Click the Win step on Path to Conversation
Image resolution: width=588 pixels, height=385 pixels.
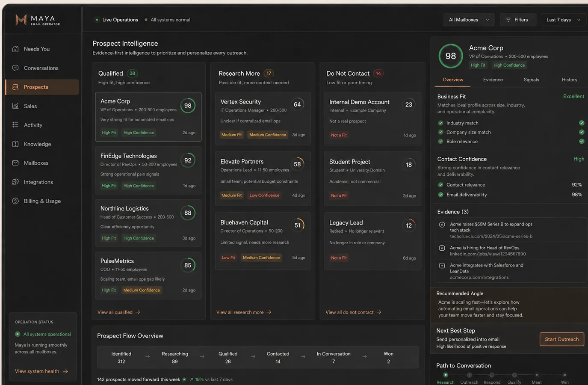564,379
